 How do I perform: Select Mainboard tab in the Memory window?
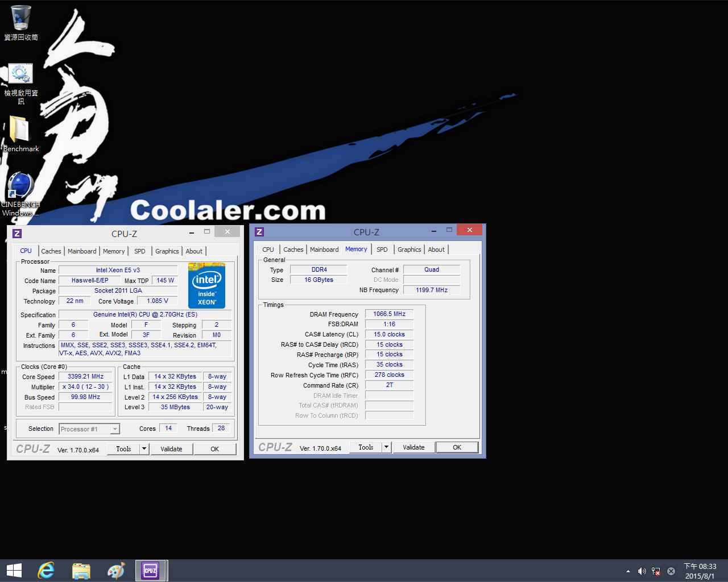(324, 250)
